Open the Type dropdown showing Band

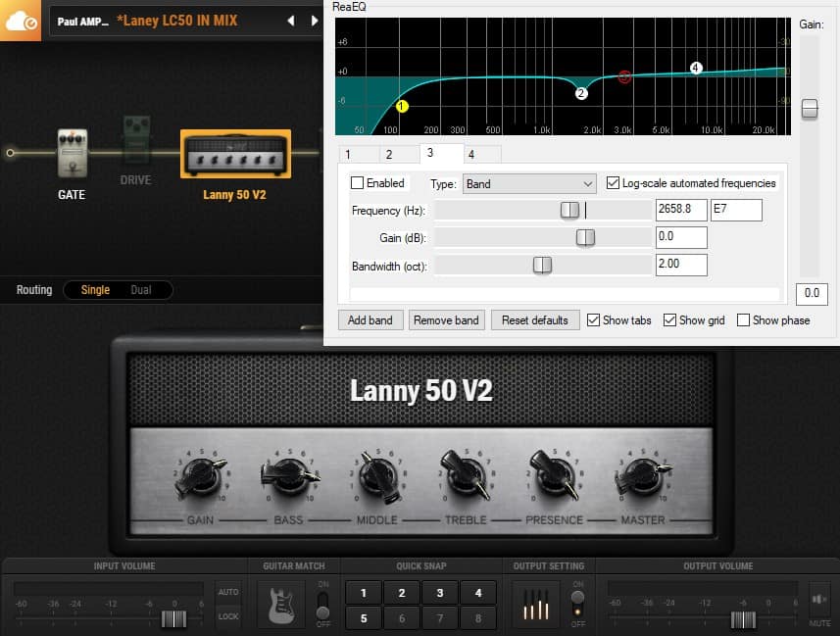[529, 183]
